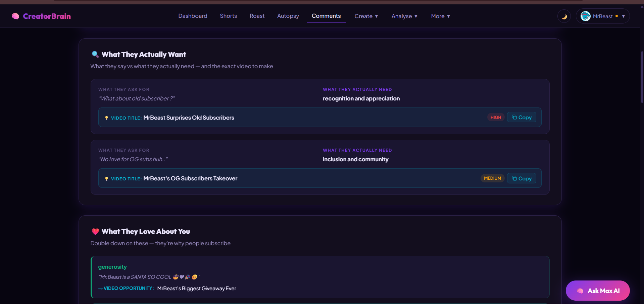Viewport: 644px width, 304px height.
Task: Click the 'VIDEO OPPORTUNITY:' label
Action: [129, 288]
